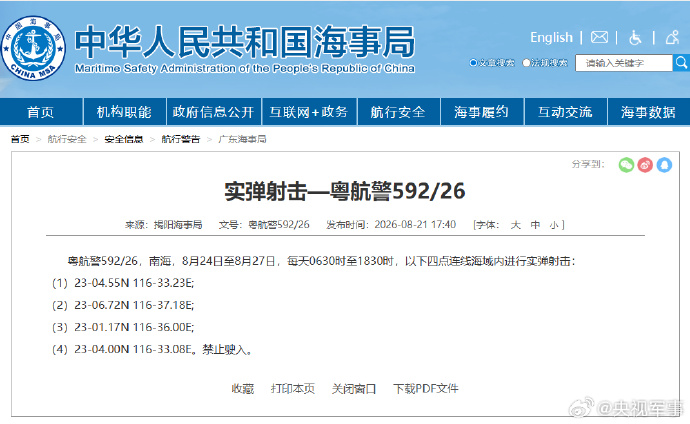Share the article via WeChat icon
This screenshot has width=690, height=424.
pyautogui.click(x=626, y=165)
